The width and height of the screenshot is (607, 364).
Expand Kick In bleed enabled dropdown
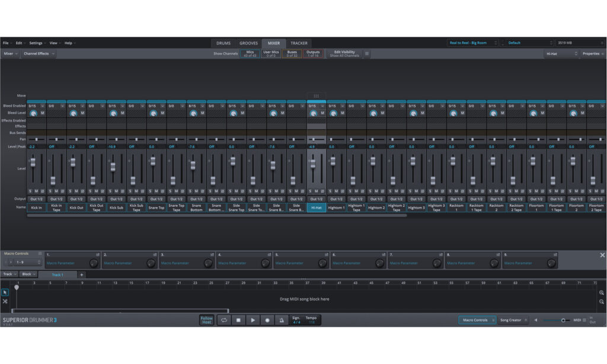[42, 106]
